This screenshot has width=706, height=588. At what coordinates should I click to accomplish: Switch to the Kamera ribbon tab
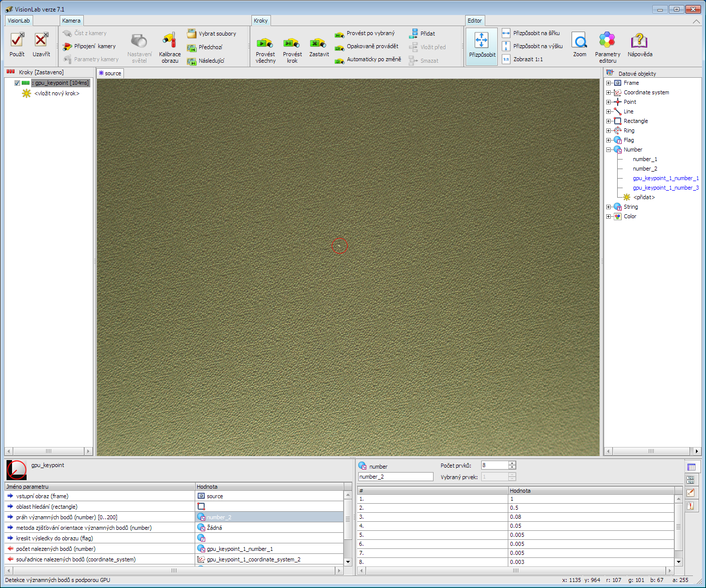(71, 21)
